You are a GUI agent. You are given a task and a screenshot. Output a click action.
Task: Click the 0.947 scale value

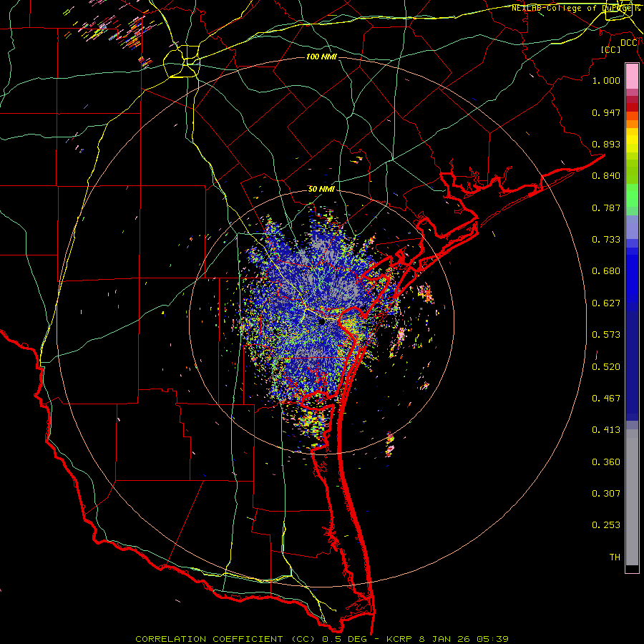click(606, 112)
